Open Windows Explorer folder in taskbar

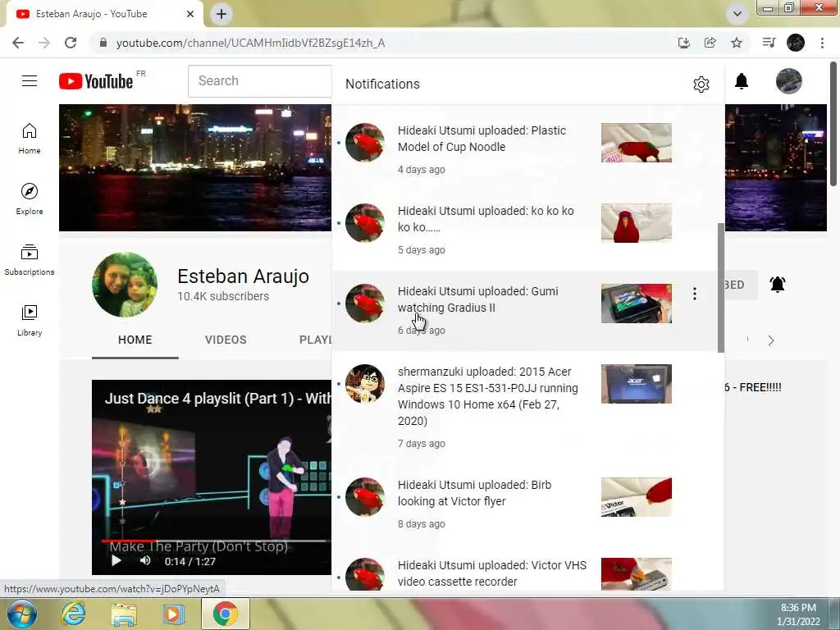(x=124, y=614)
